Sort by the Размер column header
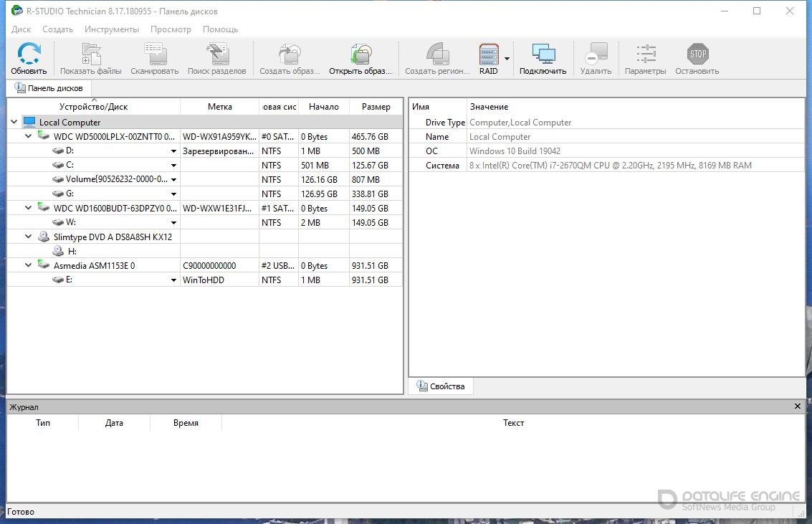 [376, 107]
